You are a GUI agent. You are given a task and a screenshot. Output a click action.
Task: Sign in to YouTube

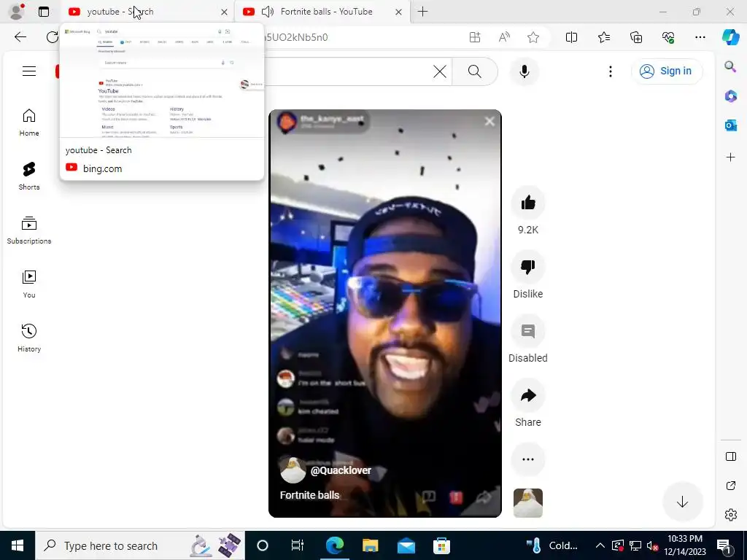click(666, 71)
